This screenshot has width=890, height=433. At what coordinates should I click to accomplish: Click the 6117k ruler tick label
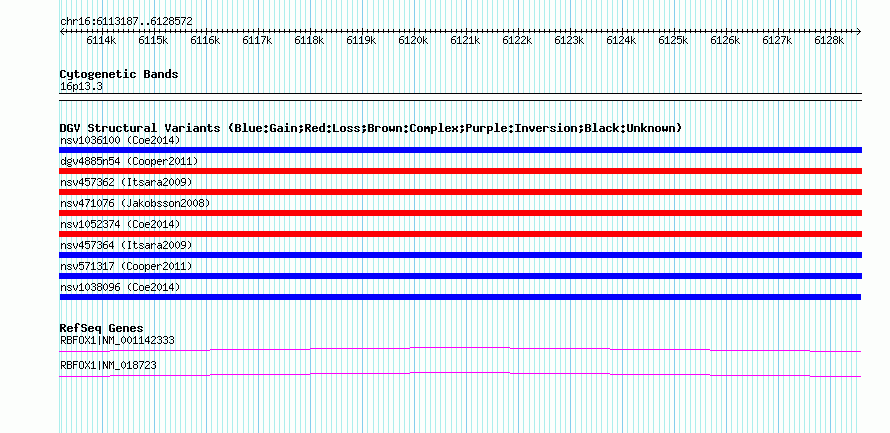coord(257,41)
